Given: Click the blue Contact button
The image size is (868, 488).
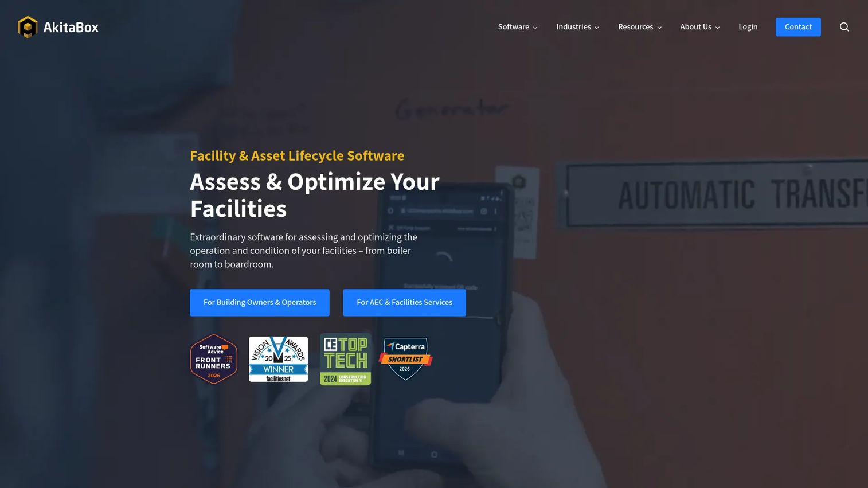Looking at the screenshot, I should coord(798,27).
